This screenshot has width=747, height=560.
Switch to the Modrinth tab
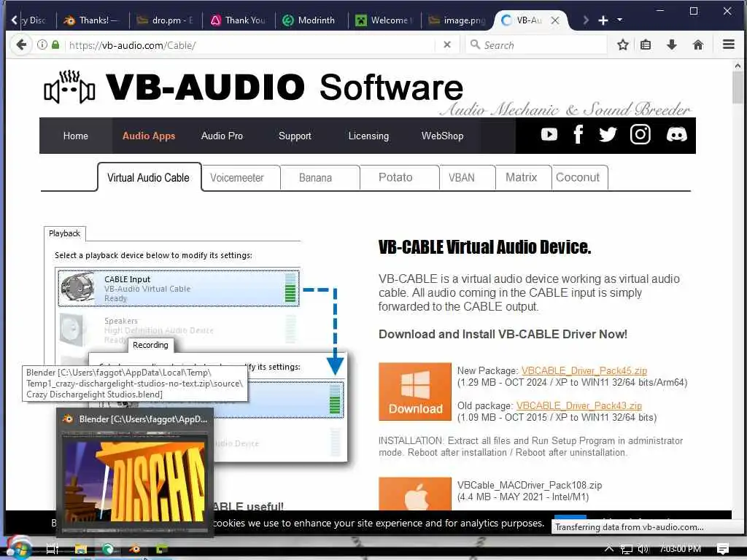click(311, 20)
